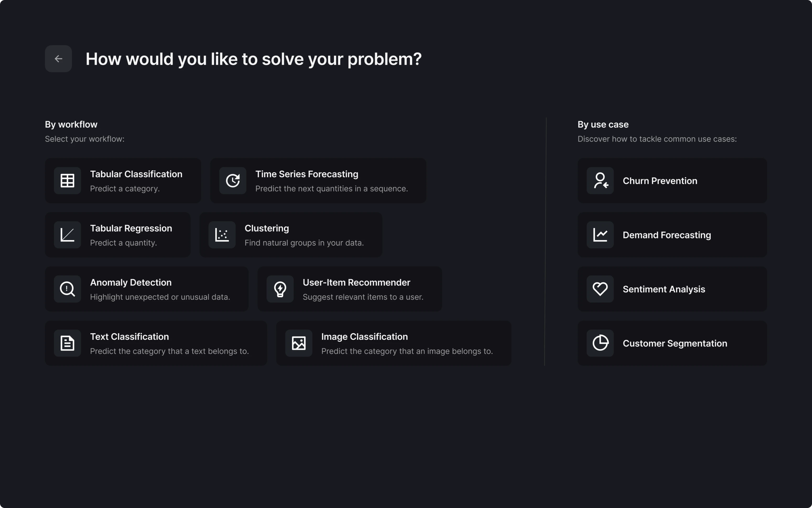Viewport: 812px width, 508px height.
Task: Click the back arrow button
Action: click(x=58, y=58)
